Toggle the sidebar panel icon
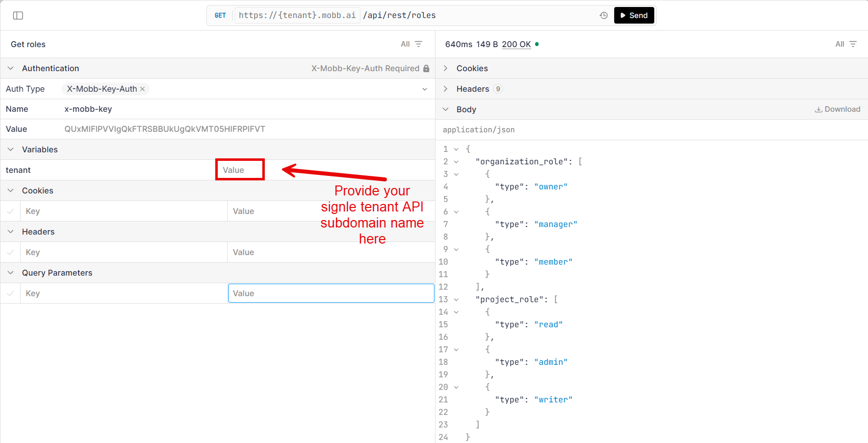Screen dimensions: 868x443 coord(18,16)
